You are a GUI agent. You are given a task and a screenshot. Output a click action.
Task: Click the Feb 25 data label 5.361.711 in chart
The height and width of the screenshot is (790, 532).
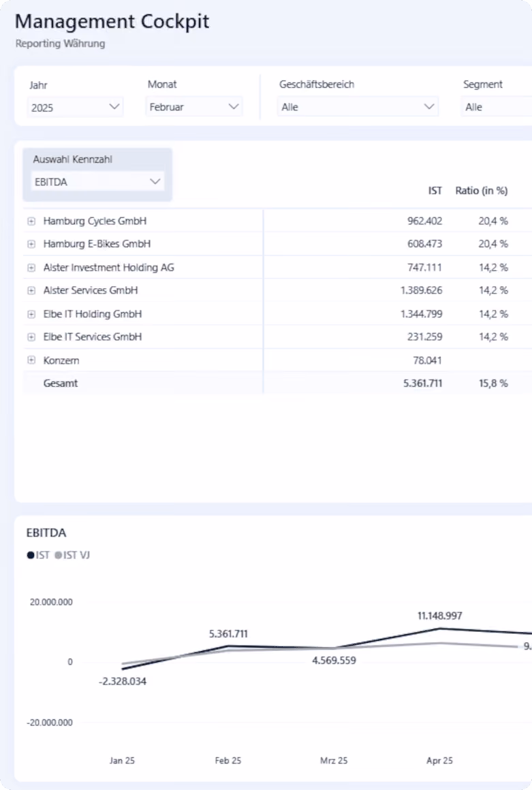click(x=228, y=634)
